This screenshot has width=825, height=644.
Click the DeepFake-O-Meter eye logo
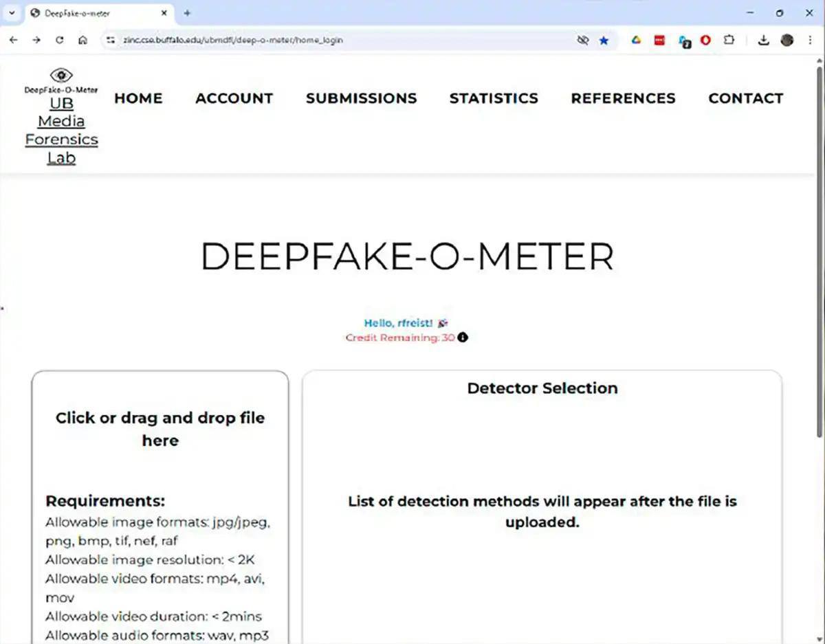[61, 76]
